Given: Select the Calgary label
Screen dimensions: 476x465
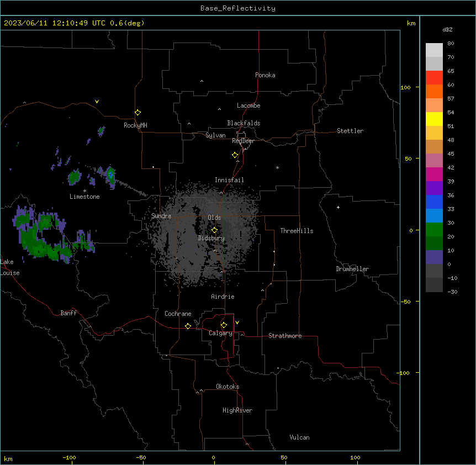Looking at the screenshot, I should pyautogui.click(x=220, y=333).
